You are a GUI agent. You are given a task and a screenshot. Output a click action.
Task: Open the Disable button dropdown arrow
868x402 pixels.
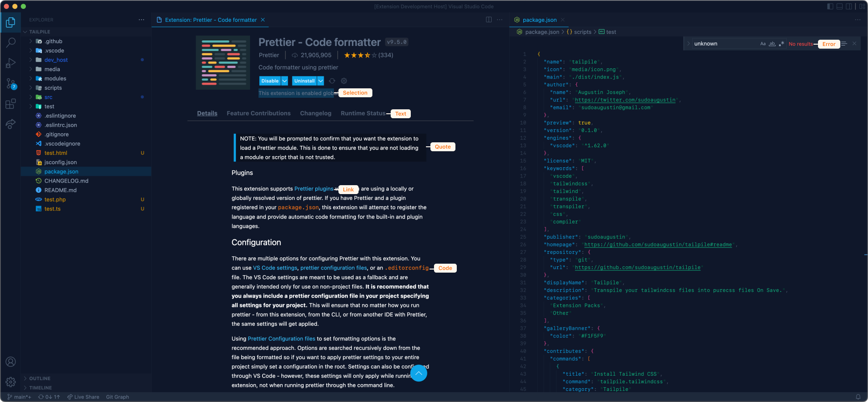point(284,81)
